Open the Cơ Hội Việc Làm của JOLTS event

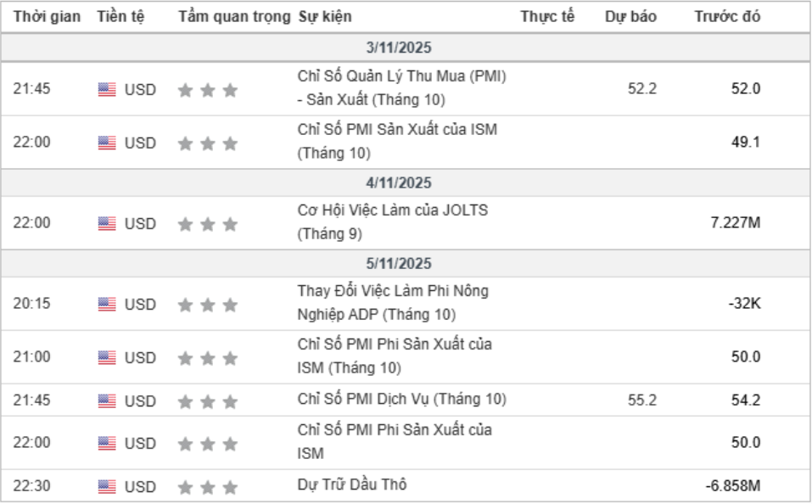(392, 210)
